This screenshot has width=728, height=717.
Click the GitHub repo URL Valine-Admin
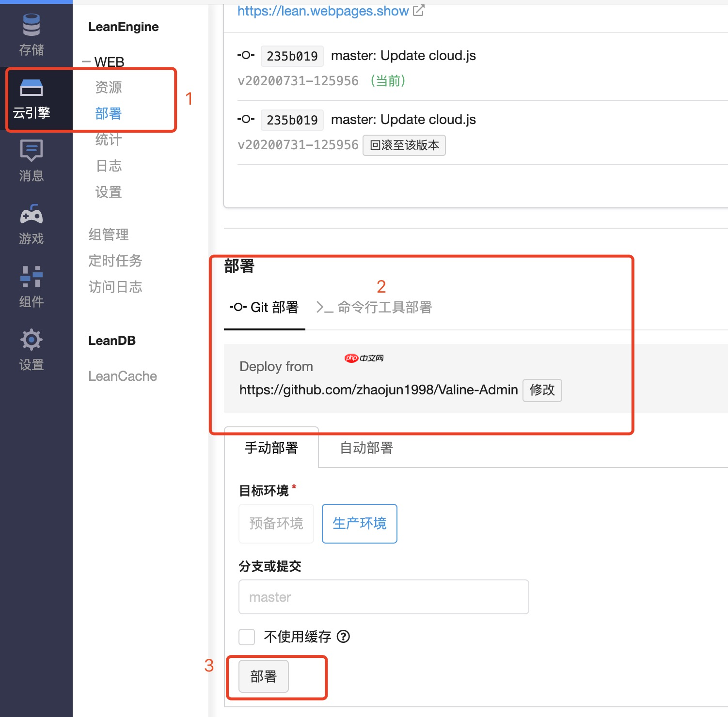tap(379, 390)
